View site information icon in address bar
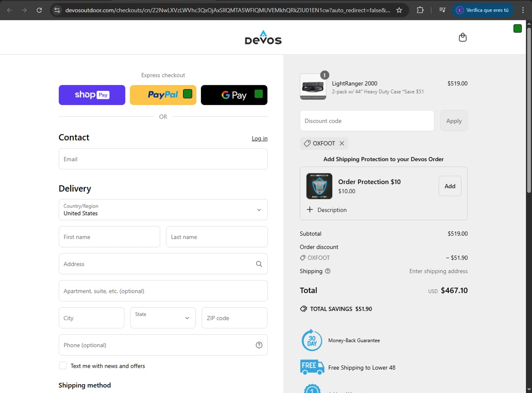Viewport: 532px width, 393px height. [57, 10]
